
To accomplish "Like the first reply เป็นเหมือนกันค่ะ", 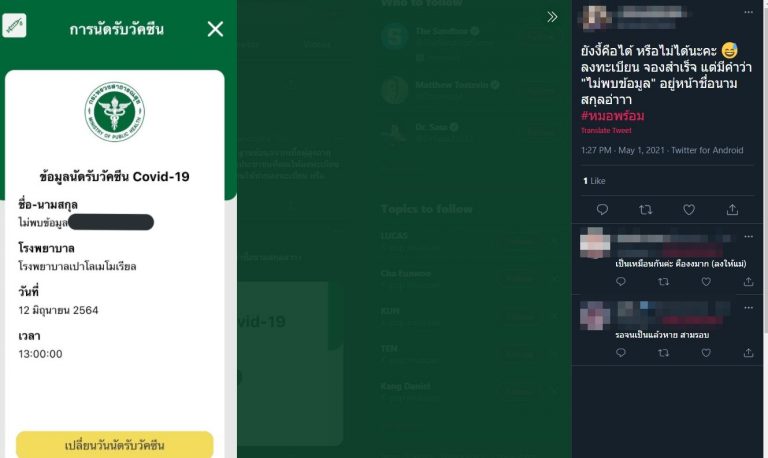I will [706, 282].
